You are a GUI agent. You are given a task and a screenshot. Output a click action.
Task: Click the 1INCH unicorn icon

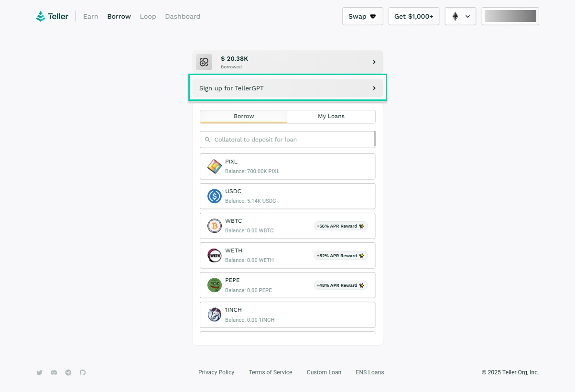[215, 315]
